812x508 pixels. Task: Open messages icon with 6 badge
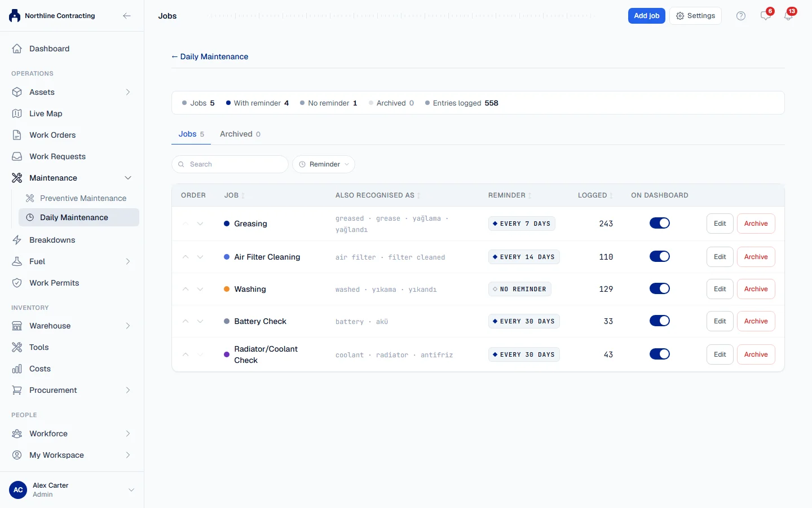click(766, 15)
